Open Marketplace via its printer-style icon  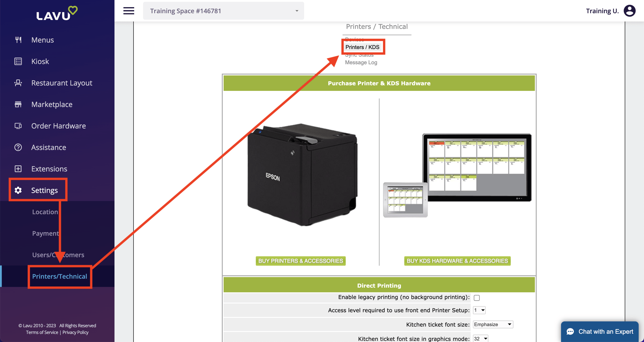(18, 104)
